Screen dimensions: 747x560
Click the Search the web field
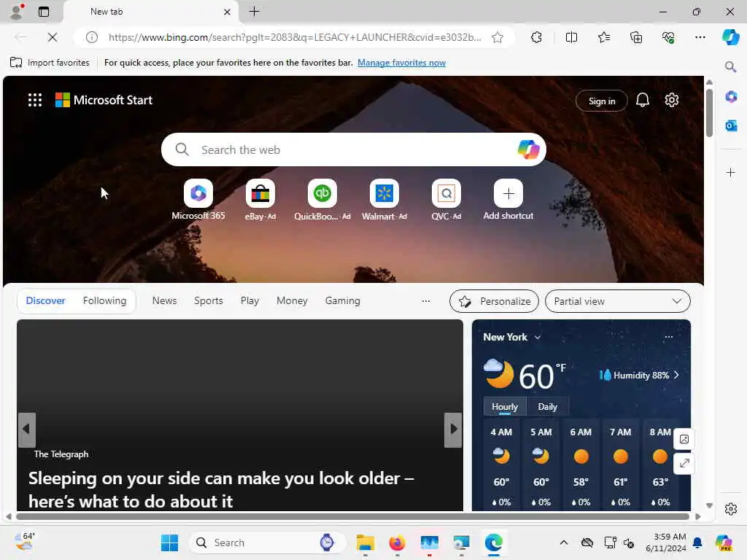(x=354, y=149)
